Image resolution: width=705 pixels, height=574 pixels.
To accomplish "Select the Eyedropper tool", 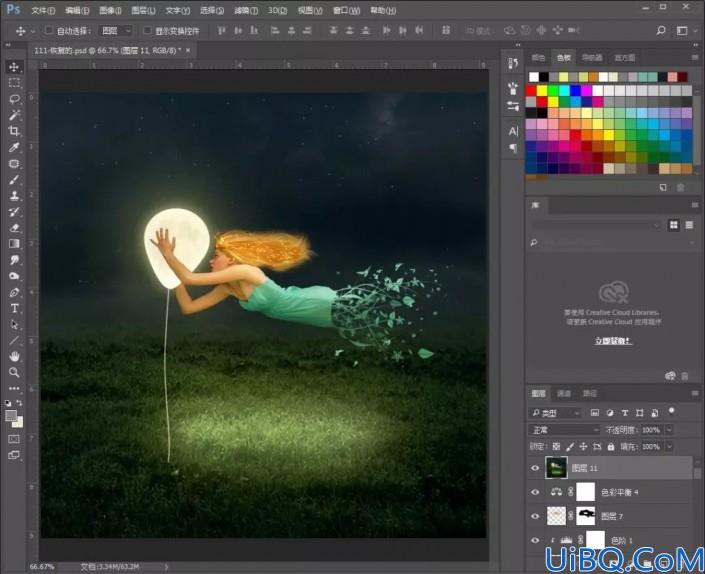I will click(x=14, y=147).
